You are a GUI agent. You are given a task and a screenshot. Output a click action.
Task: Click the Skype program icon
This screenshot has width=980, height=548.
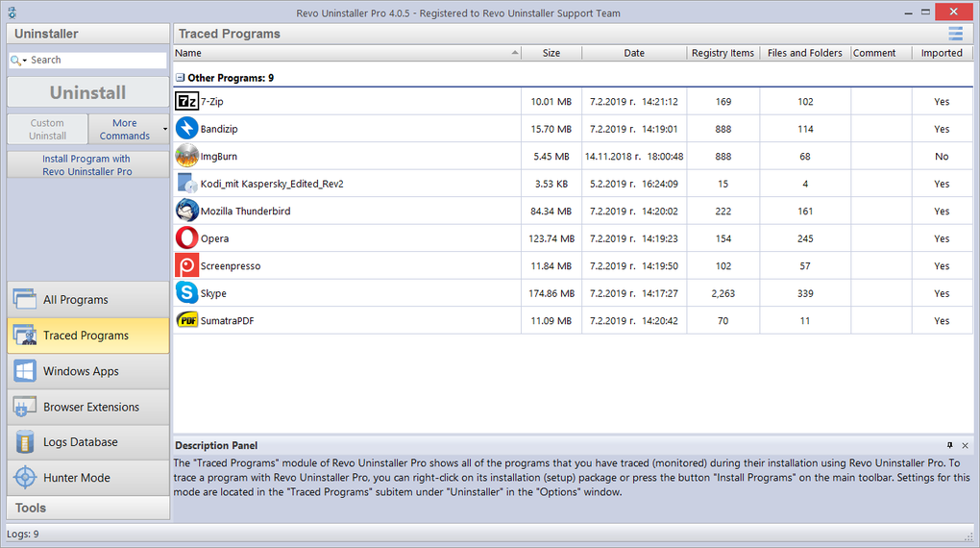point(186,293)
